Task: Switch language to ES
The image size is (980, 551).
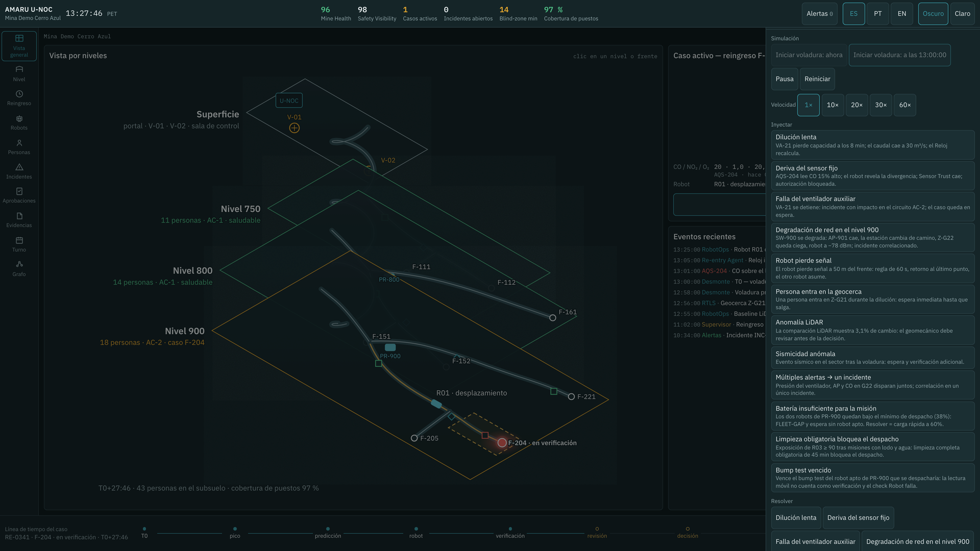Action: pyautogui.click(x=853, y=14)
